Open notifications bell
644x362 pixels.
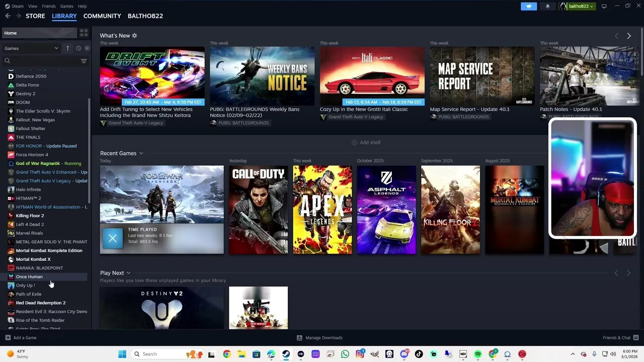coord(548,6)
